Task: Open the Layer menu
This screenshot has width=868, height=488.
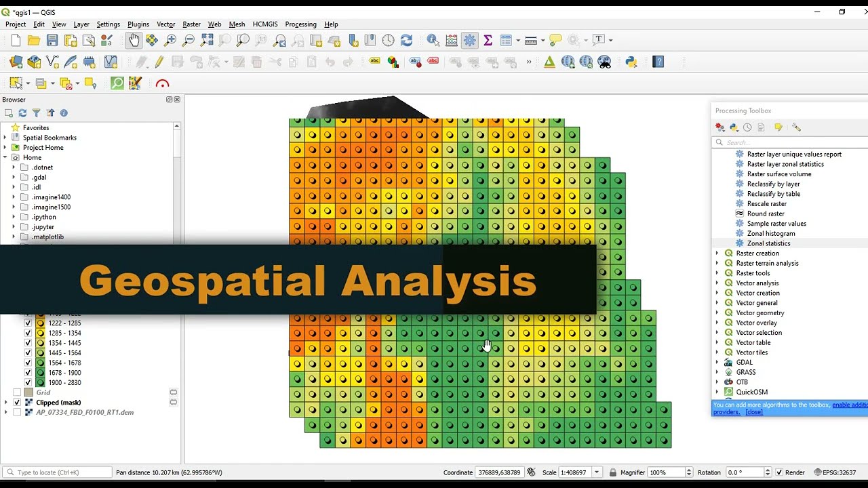Action: point(81,24)
